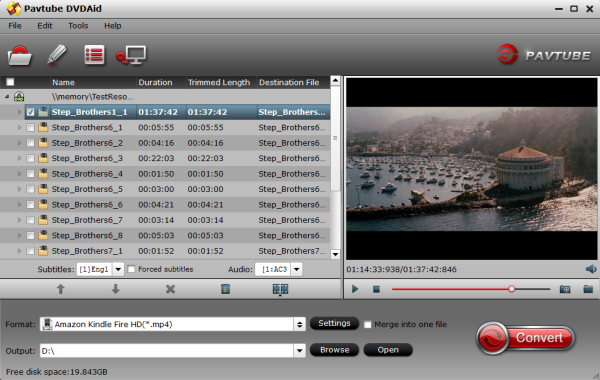
Task: Open the Output path dropdown
Action: (299, 350)
